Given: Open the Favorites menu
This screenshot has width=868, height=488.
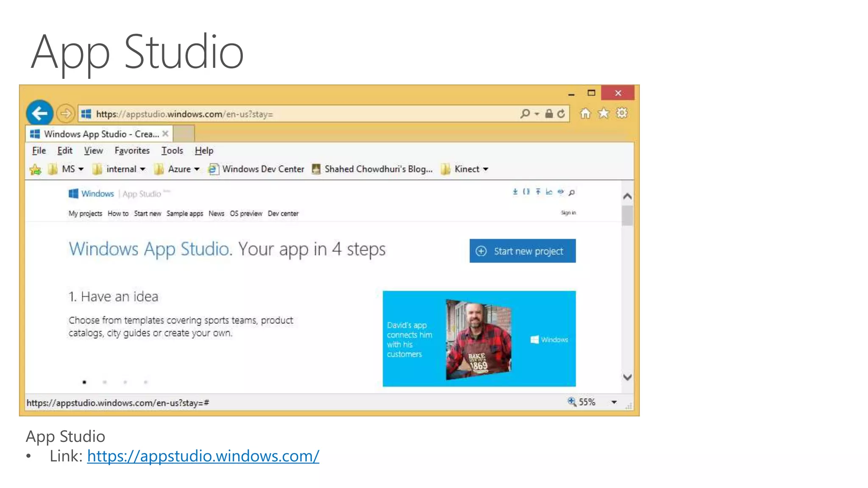Looking at the screenshot, I should pyautogui.click(x=132, y=150).
